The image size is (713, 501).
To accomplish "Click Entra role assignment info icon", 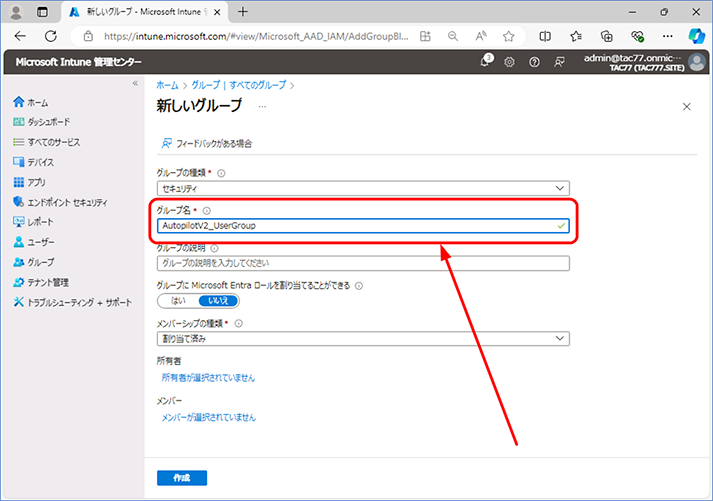I will 359,286.
